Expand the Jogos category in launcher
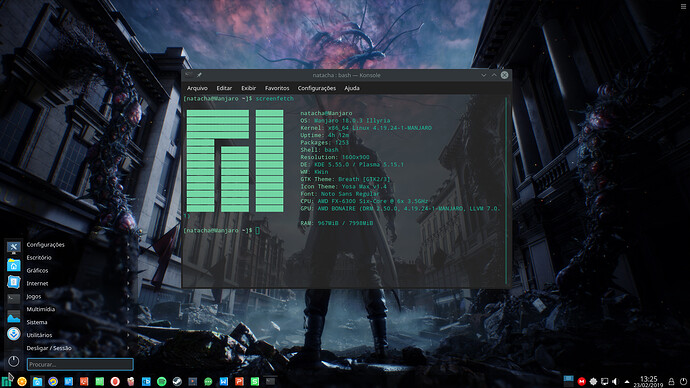Image resolution: width=690 pixels, height=388 pixels. 78,296
